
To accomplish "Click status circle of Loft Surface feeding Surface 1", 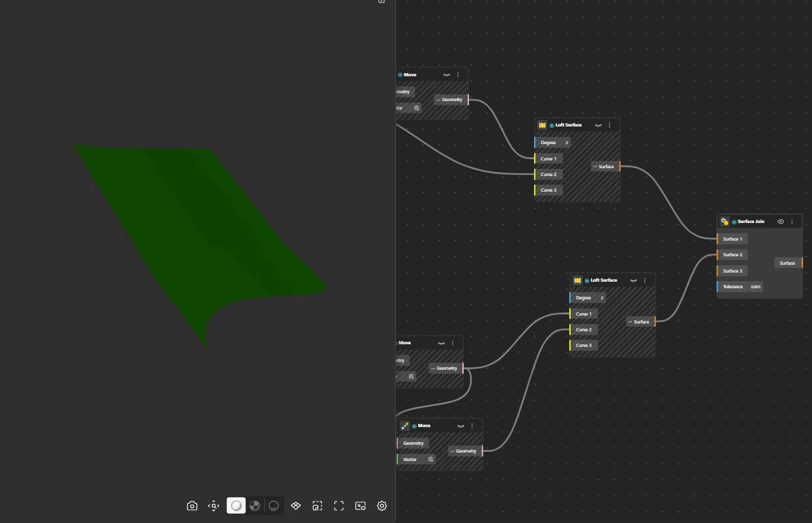I will point(551,125).
